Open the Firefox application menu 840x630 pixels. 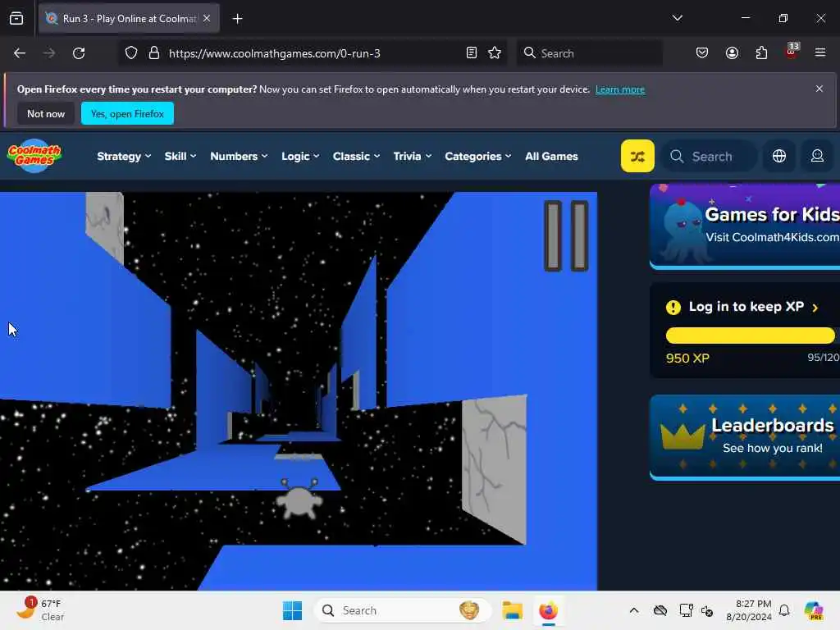[x=819, y=52]
